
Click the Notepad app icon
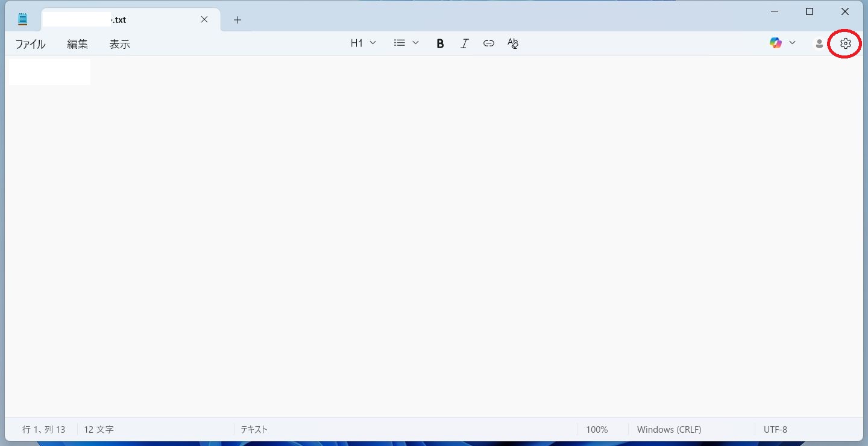point(22,19)
